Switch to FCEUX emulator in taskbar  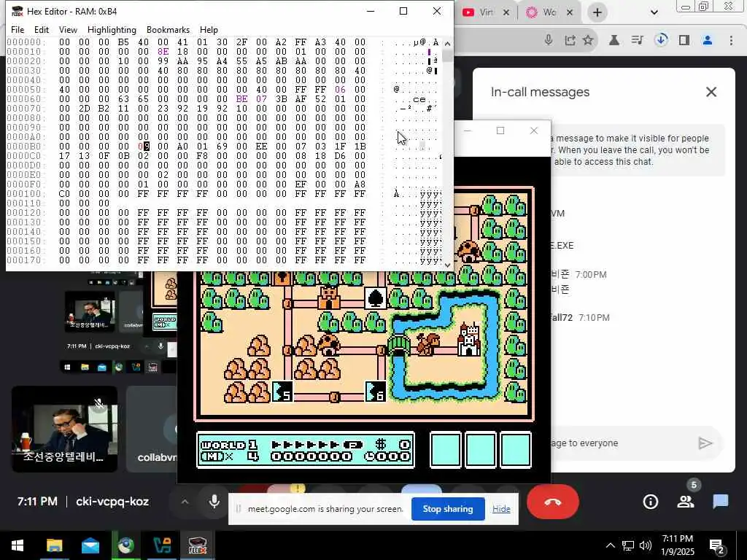tap(197, 545)
